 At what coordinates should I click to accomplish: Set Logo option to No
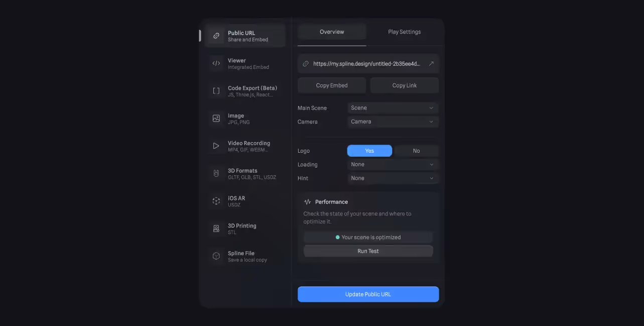[x=416, y=151]
